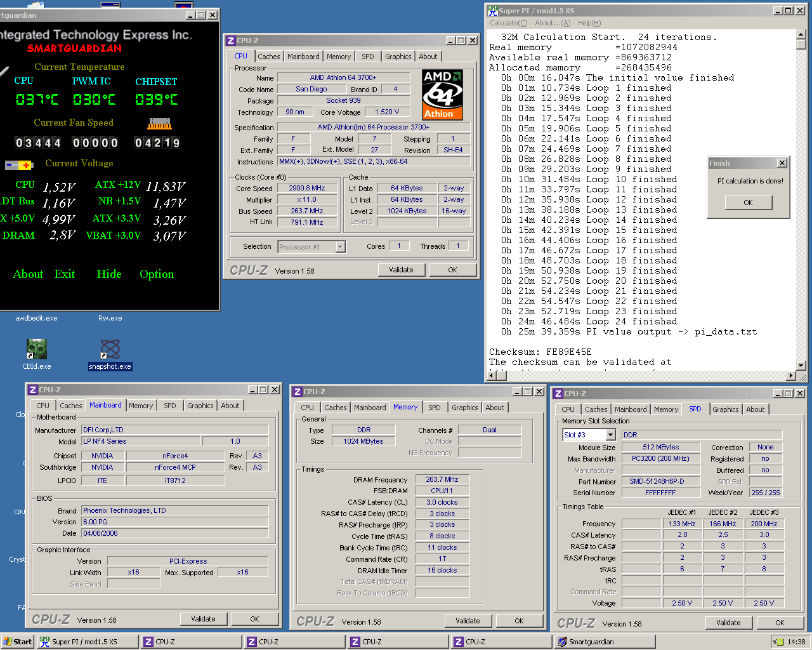Click the awdbedit.exe desktop label
This screenshot has height=650, width=812.
pos(37,318)
